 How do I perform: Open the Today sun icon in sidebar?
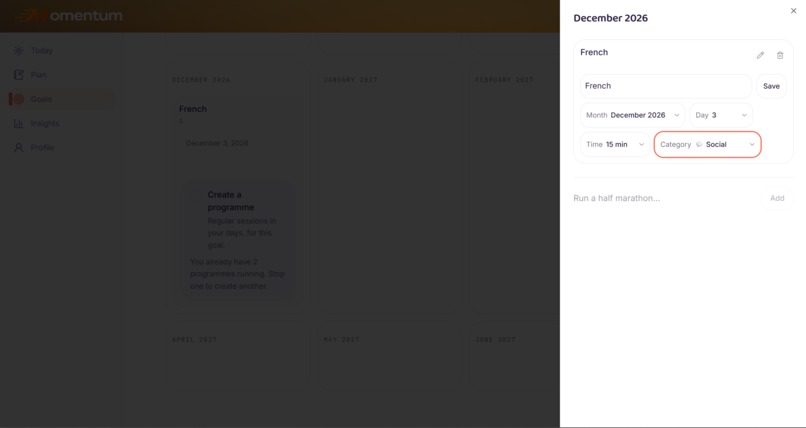tap(19, 50)
